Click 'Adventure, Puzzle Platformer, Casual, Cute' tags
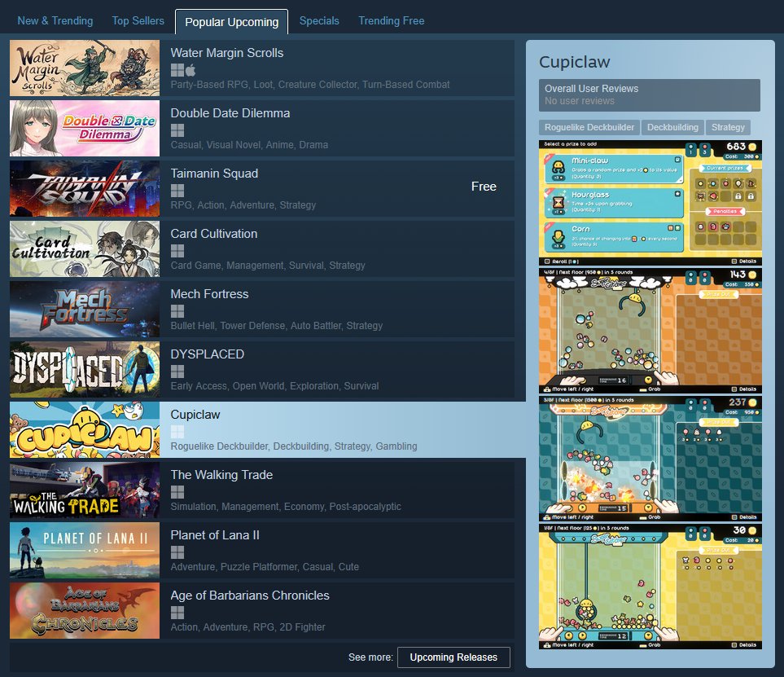This screenshot has width=784, height=677. pos(265,567)
